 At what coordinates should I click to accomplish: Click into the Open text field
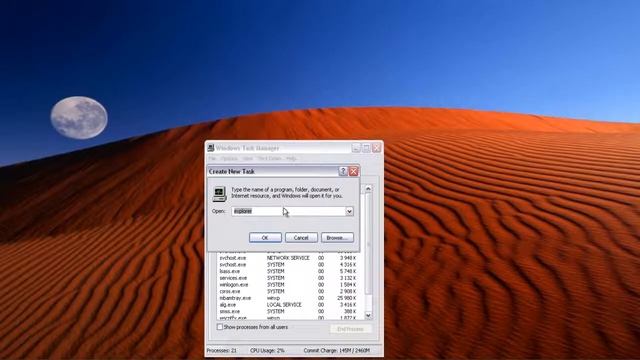tap(288, 211)
